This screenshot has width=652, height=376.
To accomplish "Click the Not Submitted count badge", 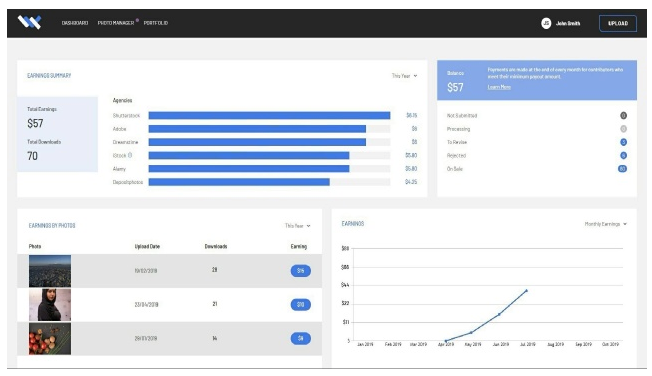I will (623, 116).
